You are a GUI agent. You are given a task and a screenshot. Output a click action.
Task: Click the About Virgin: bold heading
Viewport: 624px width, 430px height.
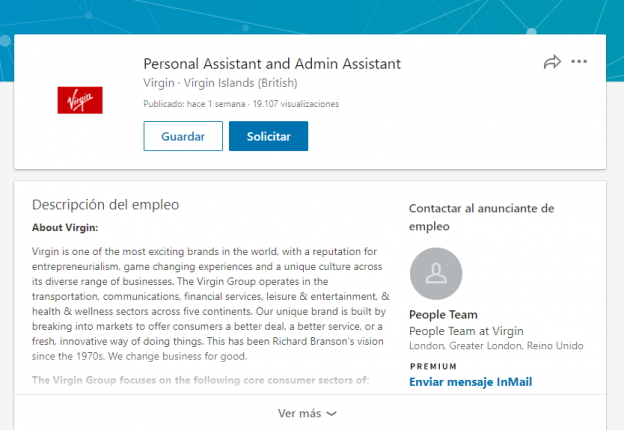click(x=65, y=228)
